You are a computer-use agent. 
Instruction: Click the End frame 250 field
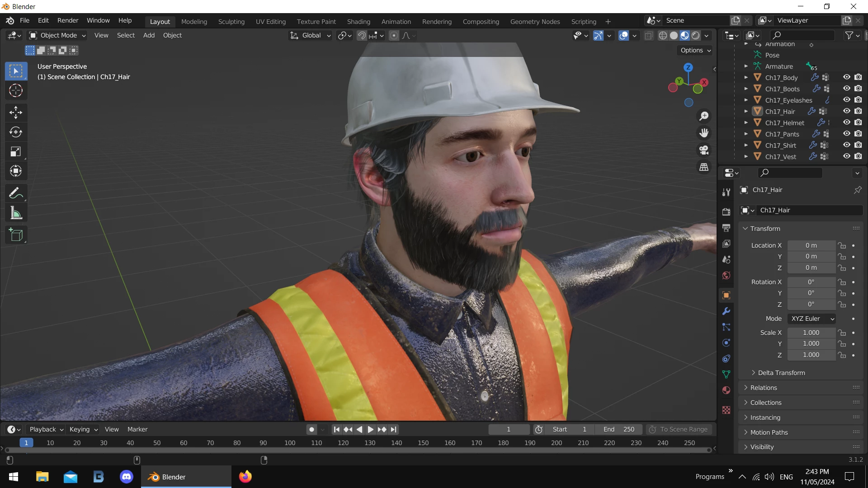(x=619, y=430)
